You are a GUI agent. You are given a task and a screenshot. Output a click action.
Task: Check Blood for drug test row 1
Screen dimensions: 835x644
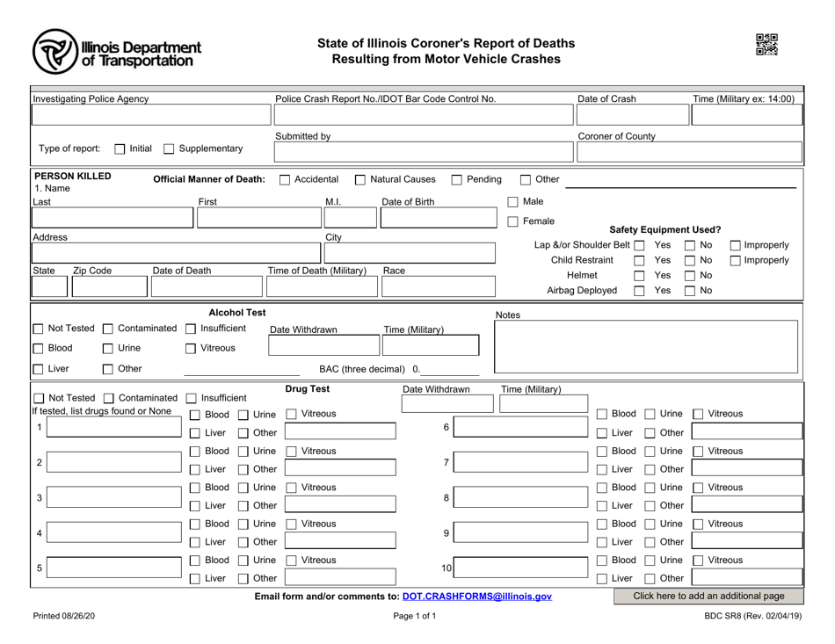[196, 414]
